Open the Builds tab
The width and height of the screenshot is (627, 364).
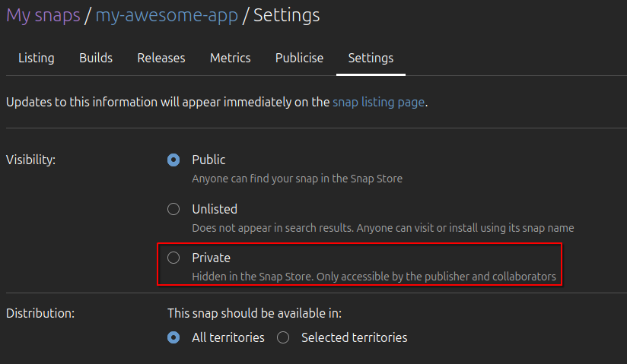(x=96, y=58)
